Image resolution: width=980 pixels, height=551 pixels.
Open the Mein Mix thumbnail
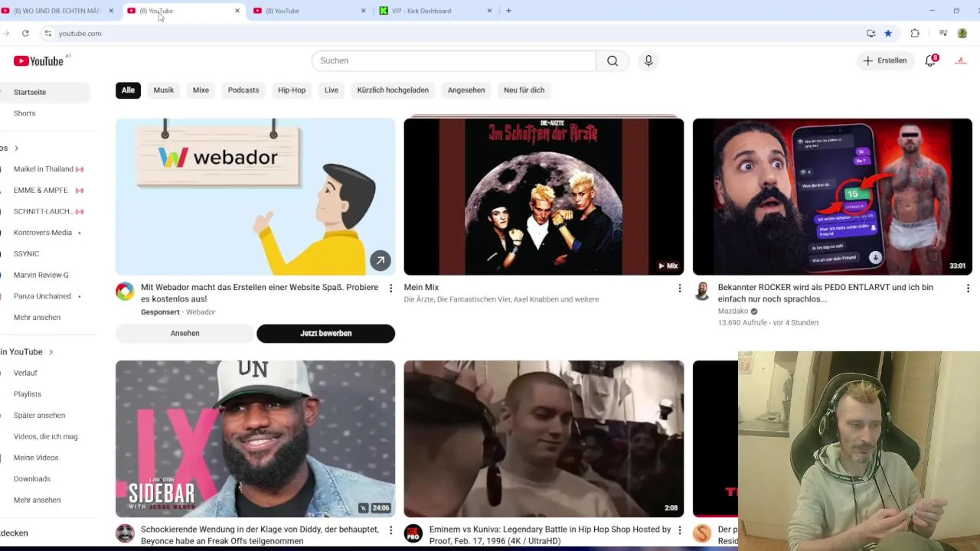coord(544,197)
